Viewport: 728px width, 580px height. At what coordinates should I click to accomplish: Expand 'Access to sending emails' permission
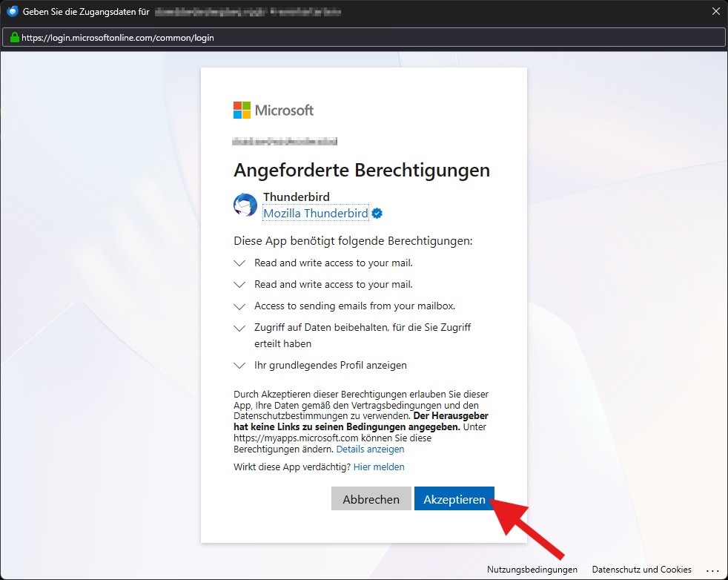(239, 306)
